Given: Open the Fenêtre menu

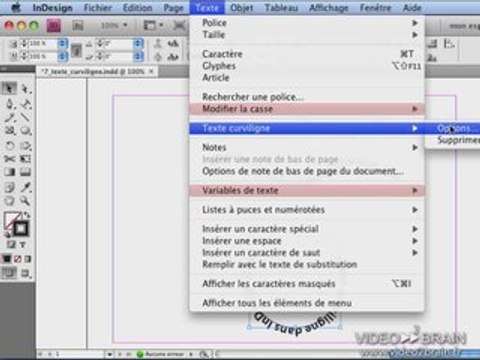Looking at the screenshot, I should coord(375,8).
